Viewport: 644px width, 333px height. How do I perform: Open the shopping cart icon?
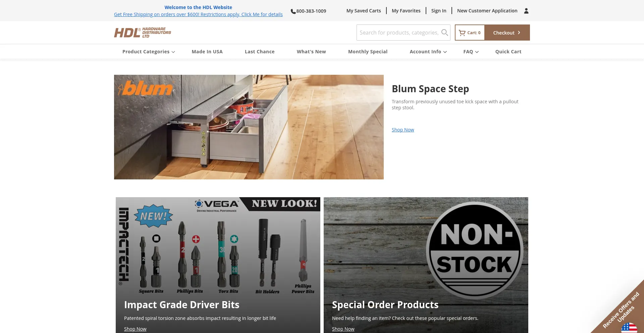(462, 33)
